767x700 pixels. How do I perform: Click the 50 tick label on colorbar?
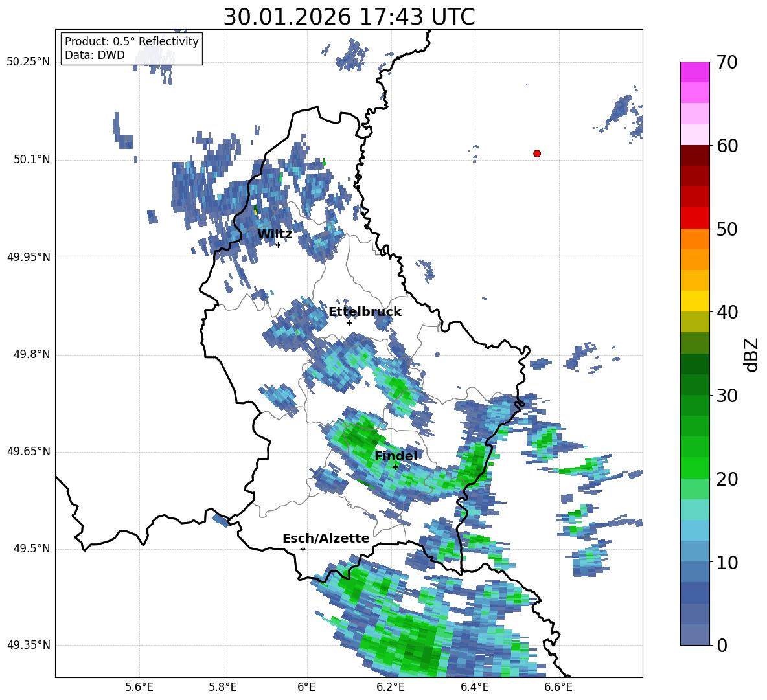click(727, 229)
